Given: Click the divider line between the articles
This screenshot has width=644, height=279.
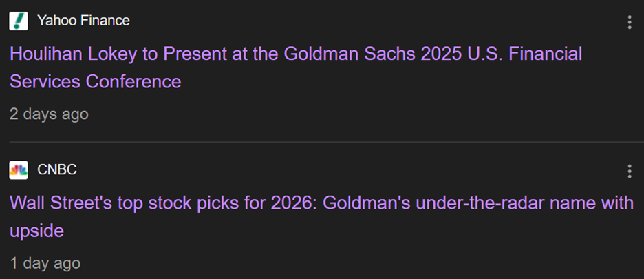Looking at the screenshot, I should (322, 143).
